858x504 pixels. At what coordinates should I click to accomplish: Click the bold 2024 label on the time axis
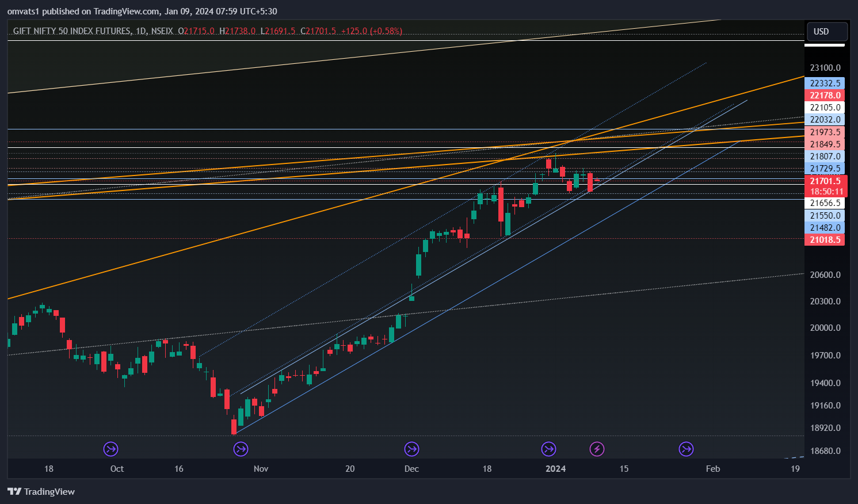click(556, 469)
